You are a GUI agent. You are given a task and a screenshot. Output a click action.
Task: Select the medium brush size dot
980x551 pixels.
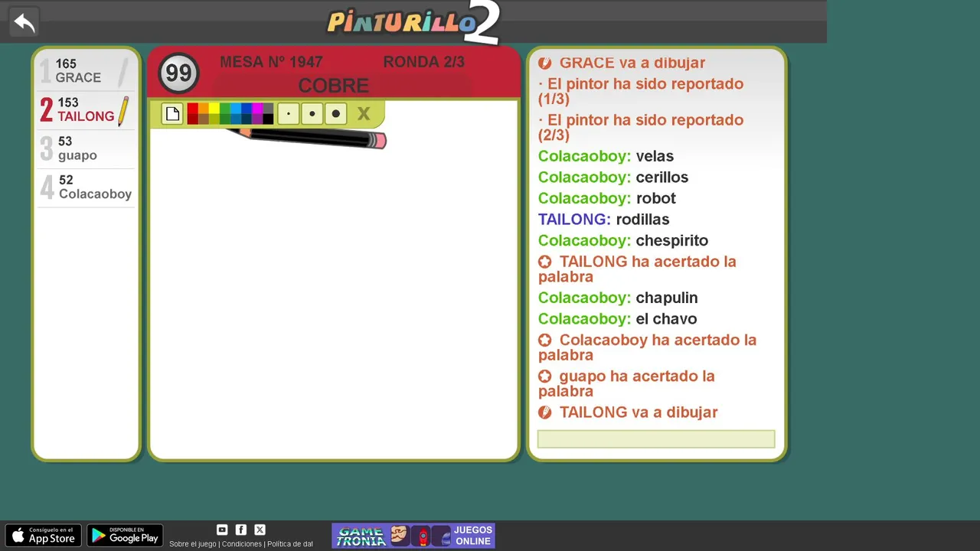pyautogui.click(x=312, y=114)
